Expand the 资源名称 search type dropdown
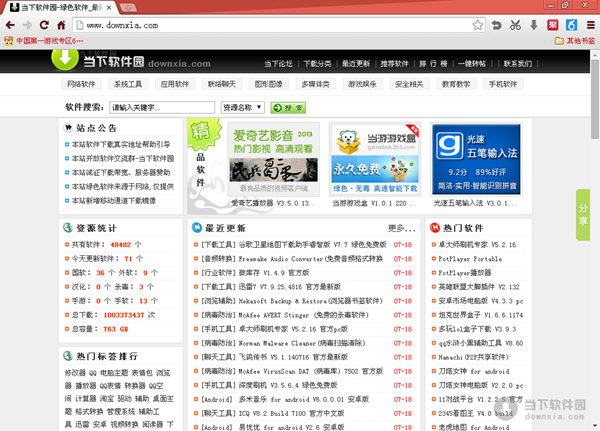 tap(243, 108)
